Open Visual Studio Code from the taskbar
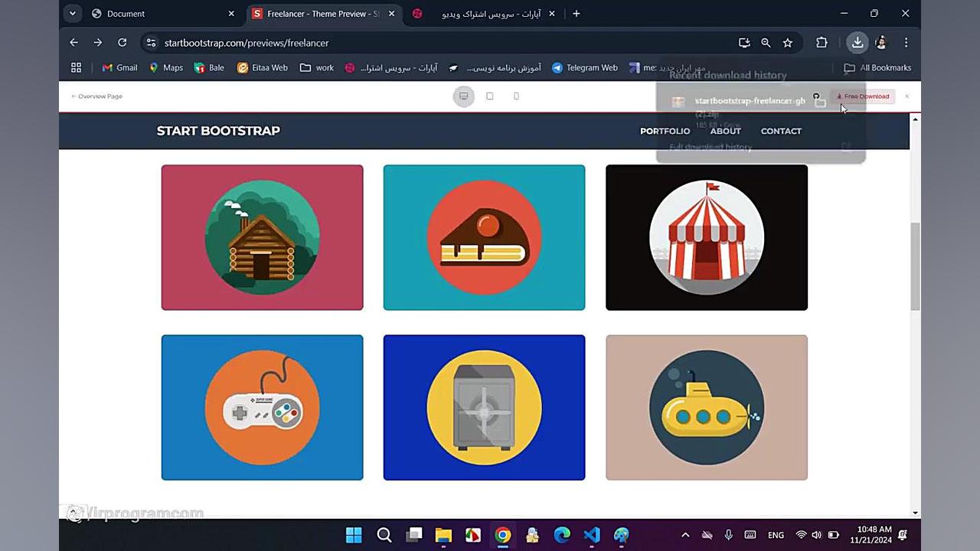 (x=592, y=535)
